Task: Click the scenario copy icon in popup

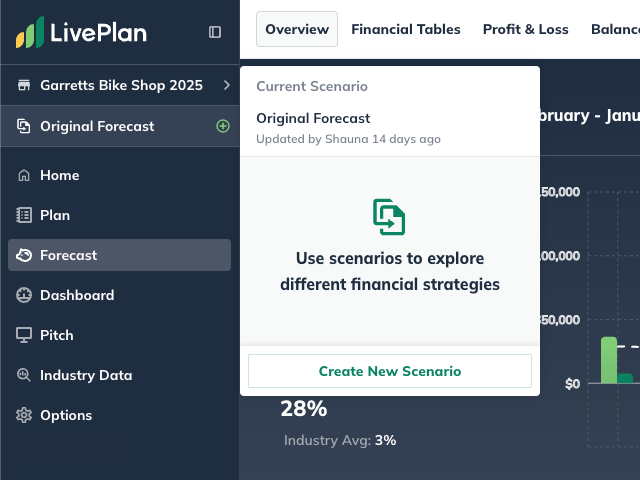Action: tap(389, 217)
